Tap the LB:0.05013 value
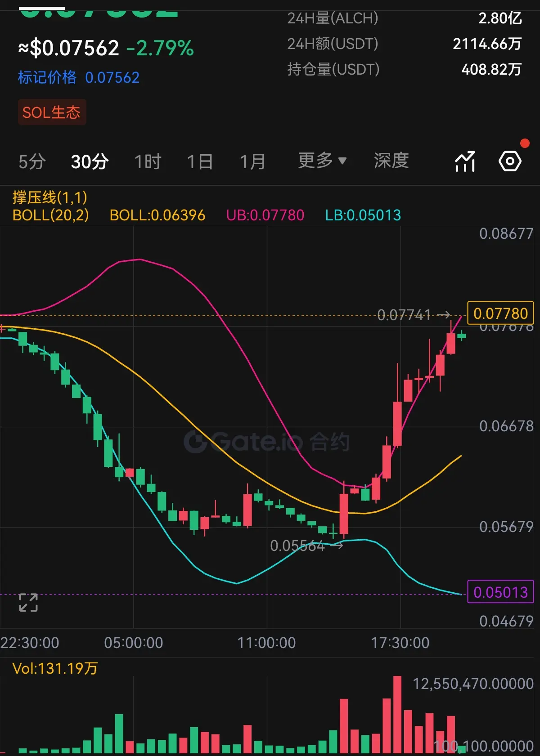The image size is (540, 756). (363, 215)
